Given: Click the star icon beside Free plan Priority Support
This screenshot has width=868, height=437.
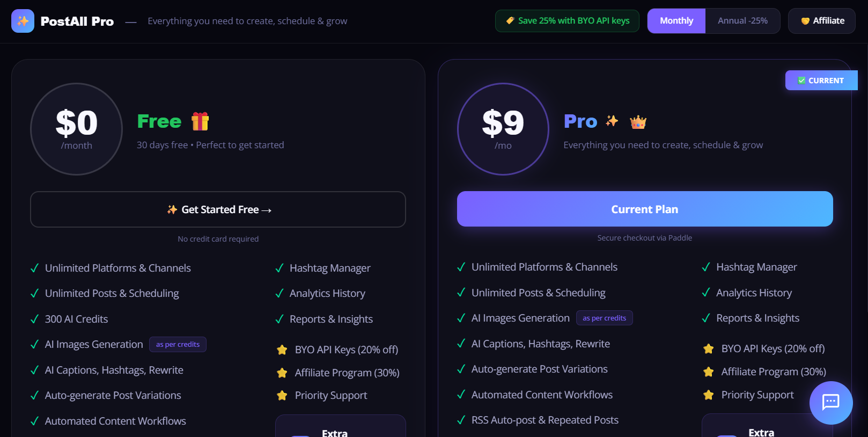Looking at the screenshot, I should tap(282, 396).
